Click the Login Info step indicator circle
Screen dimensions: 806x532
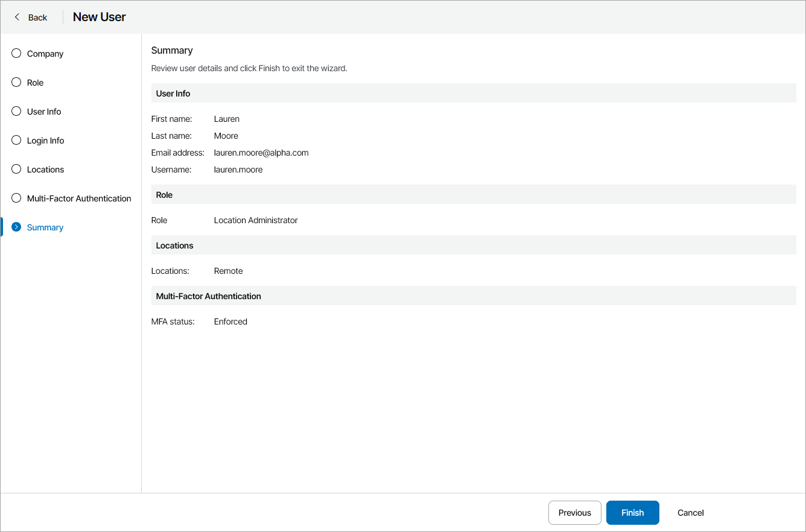(16, 140)
